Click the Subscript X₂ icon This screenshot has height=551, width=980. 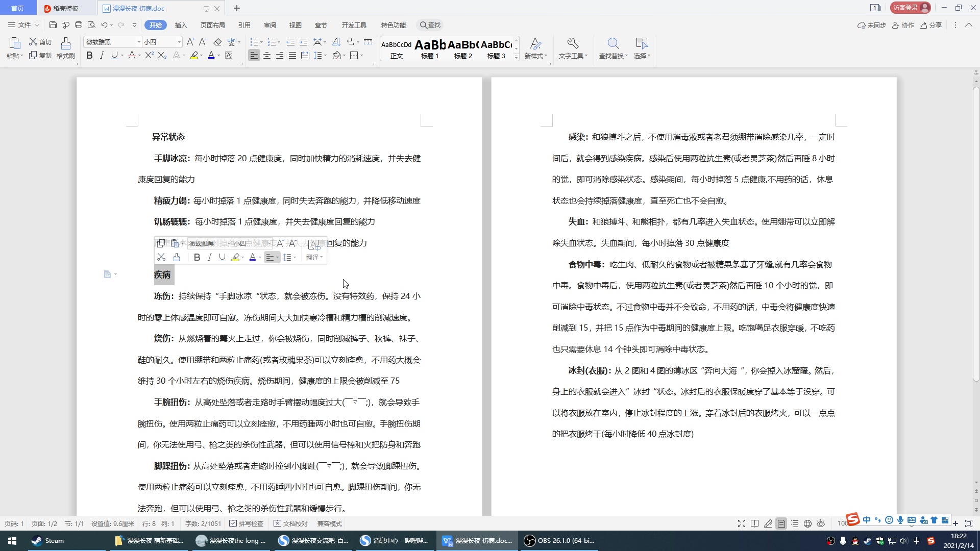click(x=162, y=56)
